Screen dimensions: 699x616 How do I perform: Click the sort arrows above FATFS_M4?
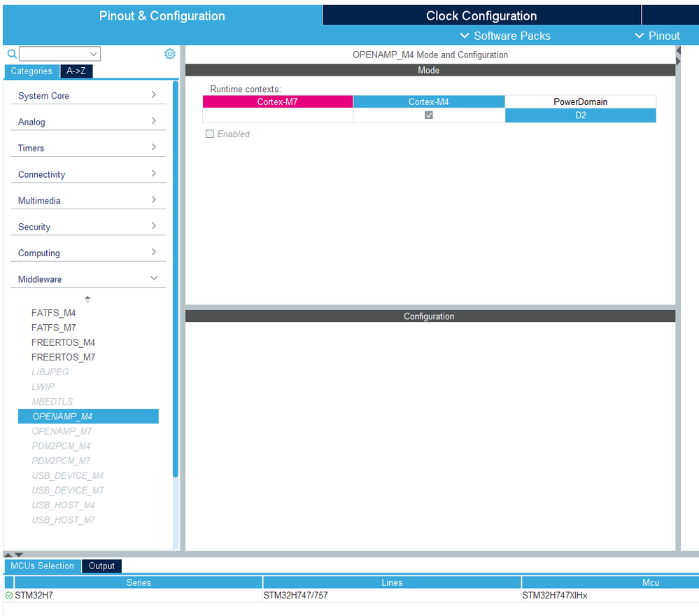(x=88, y=300)
